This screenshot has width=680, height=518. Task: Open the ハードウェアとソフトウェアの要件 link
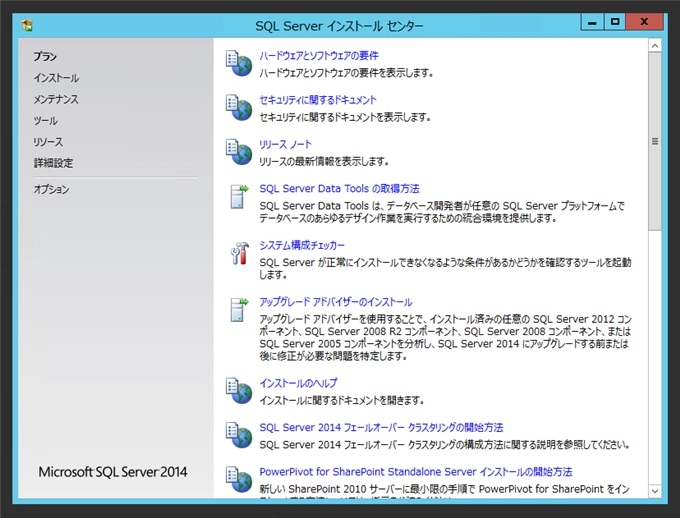tap(319, 56)
